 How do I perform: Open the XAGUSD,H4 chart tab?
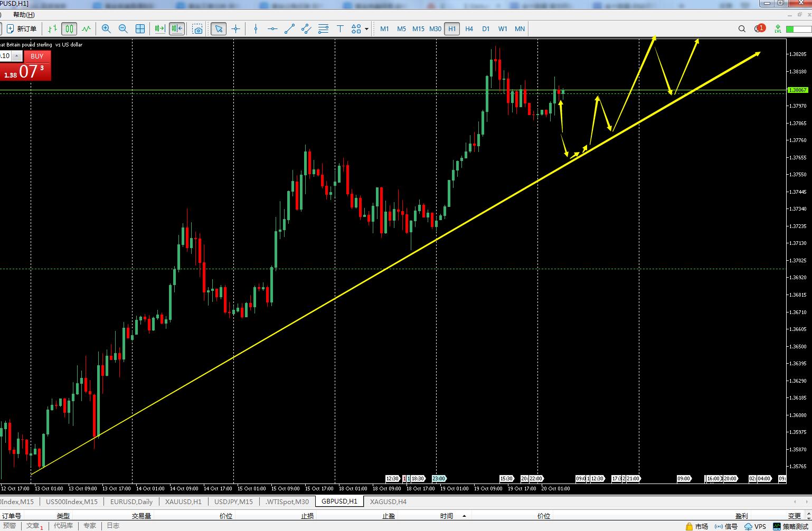[388, 501]
